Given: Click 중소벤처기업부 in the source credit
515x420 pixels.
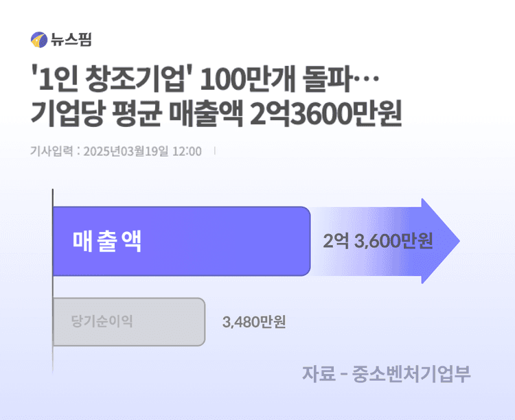Looking at the screenshot, I should 411,374.
